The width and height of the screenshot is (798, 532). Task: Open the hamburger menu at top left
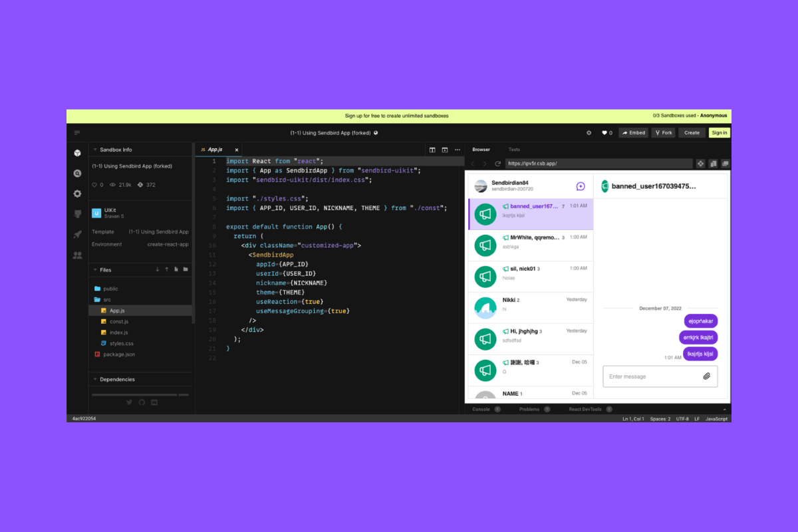pyautogui.click(x=77, y=133)
